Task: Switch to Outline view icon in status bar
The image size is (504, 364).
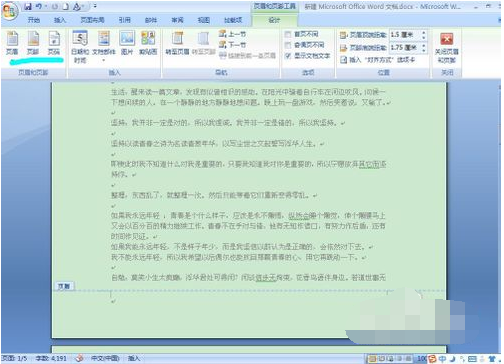Action: click(x=398, y=359)
